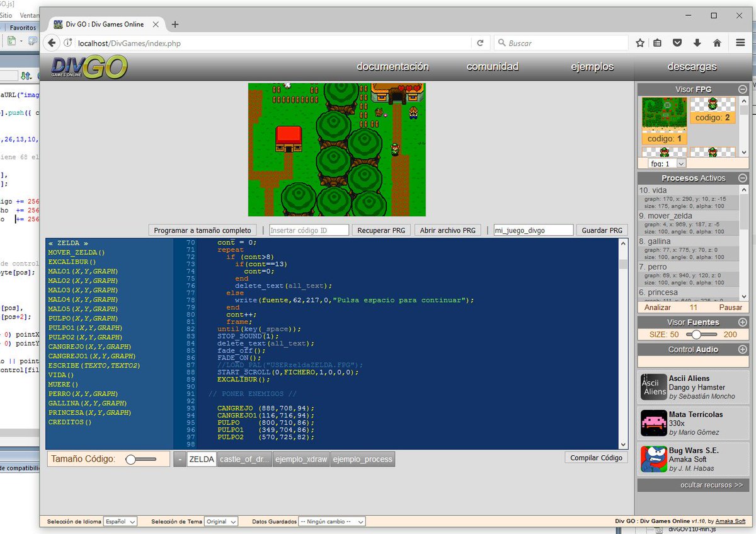Open the documentación menu
Viewport: 756px width, 534px height.
point(392,67)
